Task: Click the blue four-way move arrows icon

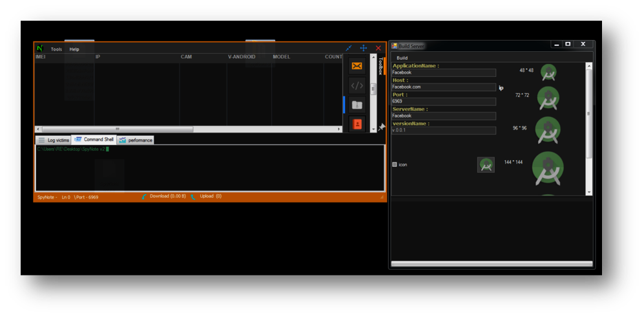Action: click(x=364, y=48)
